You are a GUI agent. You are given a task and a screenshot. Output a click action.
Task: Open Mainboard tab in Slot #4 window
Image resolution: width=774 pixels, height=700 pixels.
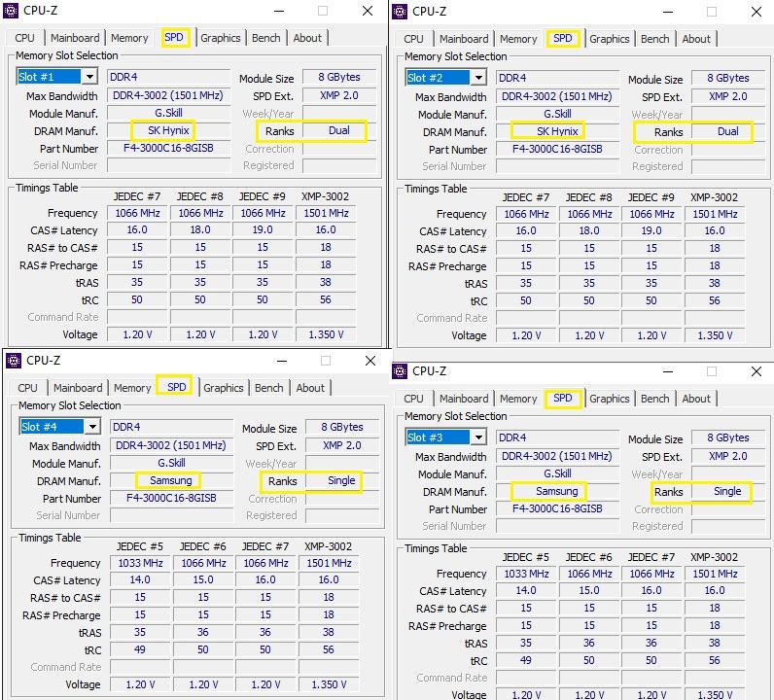click(78, 388)
